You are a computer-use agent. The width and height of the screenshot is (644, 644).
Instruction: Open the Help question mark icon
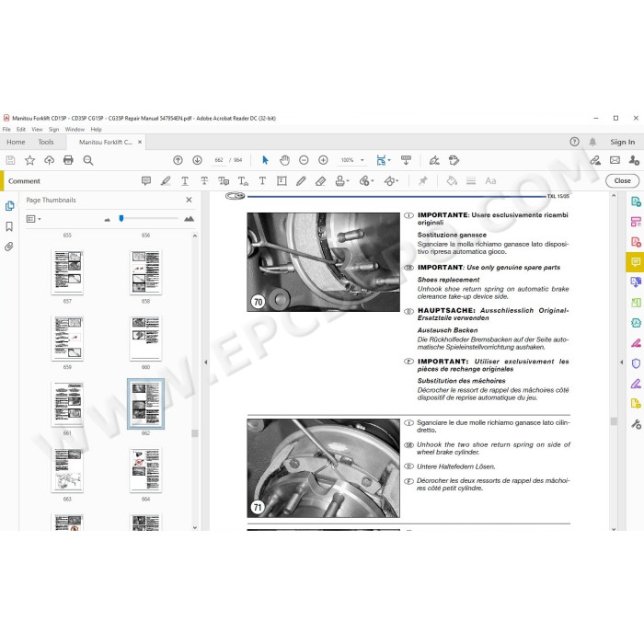click(x=575, y=142)
